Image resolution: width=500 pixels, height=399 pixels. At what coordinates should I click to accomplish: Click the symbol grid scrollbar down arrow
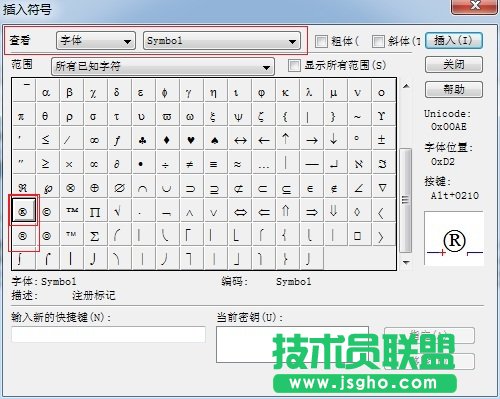click(x=406, y=263)
